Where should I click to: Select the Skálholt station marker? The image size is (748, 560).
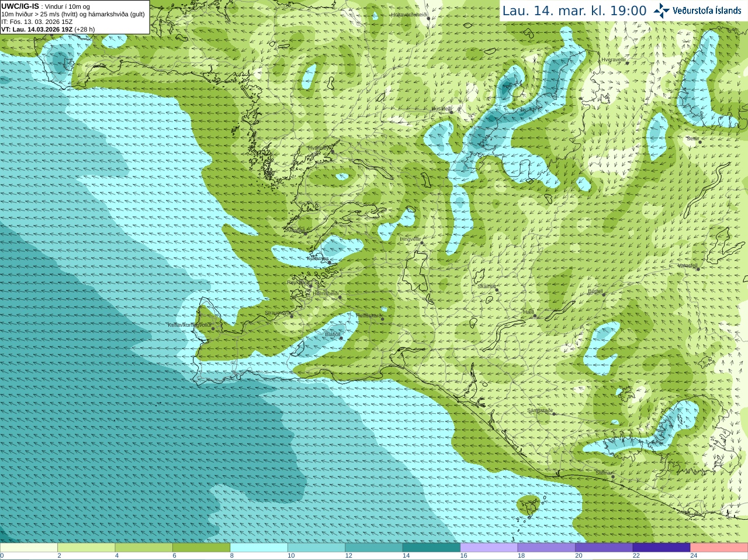497,291
